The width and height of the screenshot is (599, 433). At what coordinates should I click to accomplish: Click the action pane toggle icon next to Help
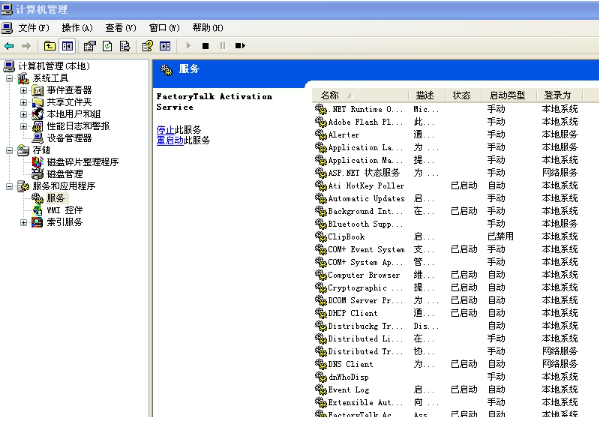point(165,46)
